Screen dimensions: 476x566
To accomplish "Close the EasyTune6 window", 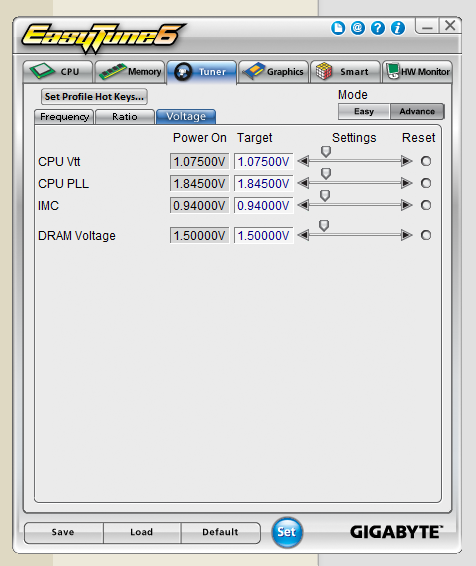I will coord(450,26).
